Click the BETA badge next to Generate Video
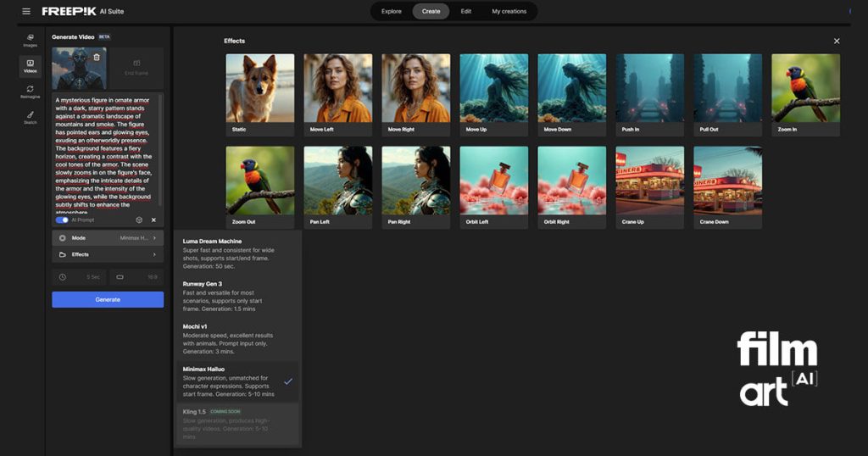Image resolution: width=868 pixels, height=456 pixels. pos(104,37)
